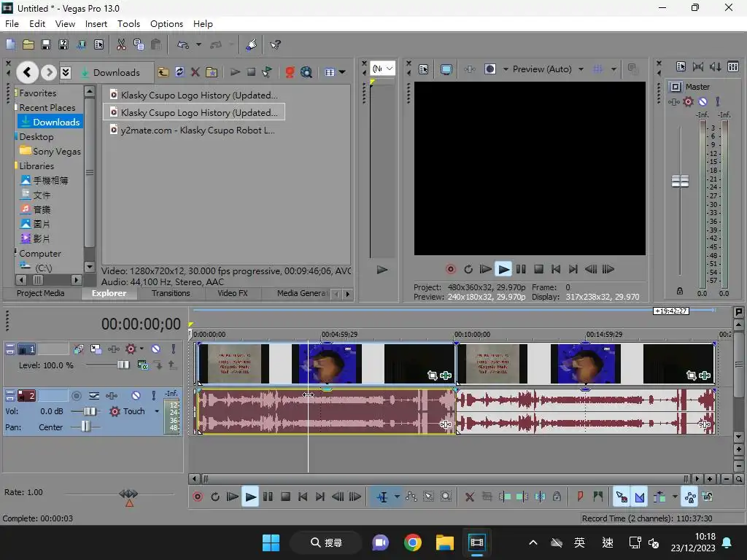Click the Open project folder icon
The image size is (747, 560).
pyautogui.click(x=28, y=44)
